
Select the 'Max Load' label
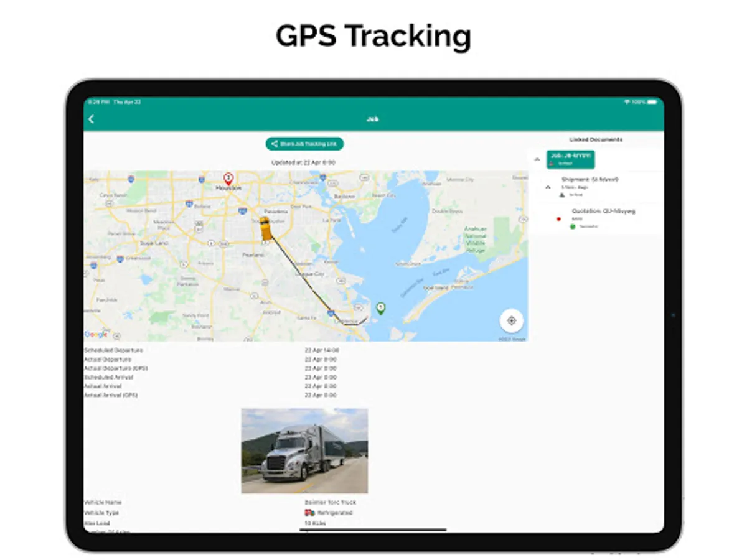(97, 523)
